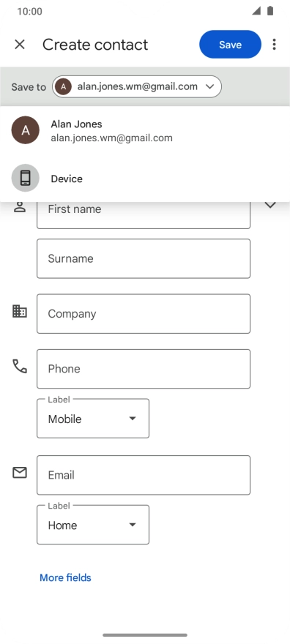
Task: Open the More fields link
Action: pyautogui.click(x=65, y=577)
